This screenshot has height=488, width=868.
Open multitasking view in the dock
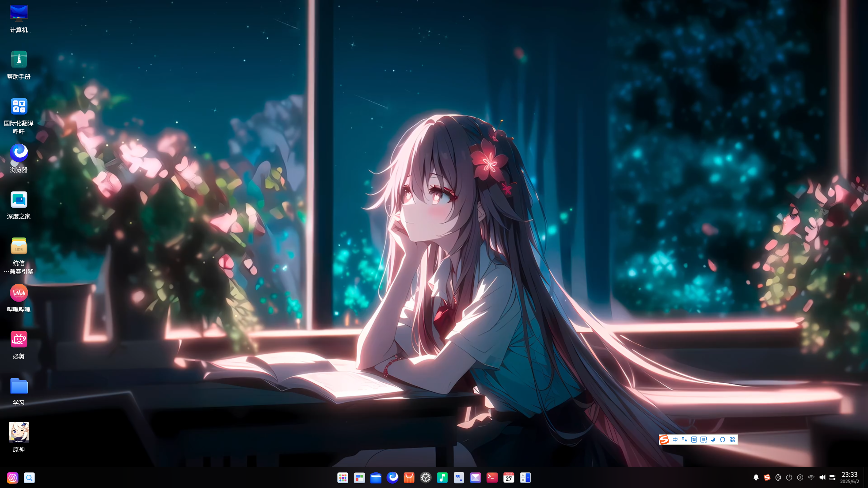[359, 478]
